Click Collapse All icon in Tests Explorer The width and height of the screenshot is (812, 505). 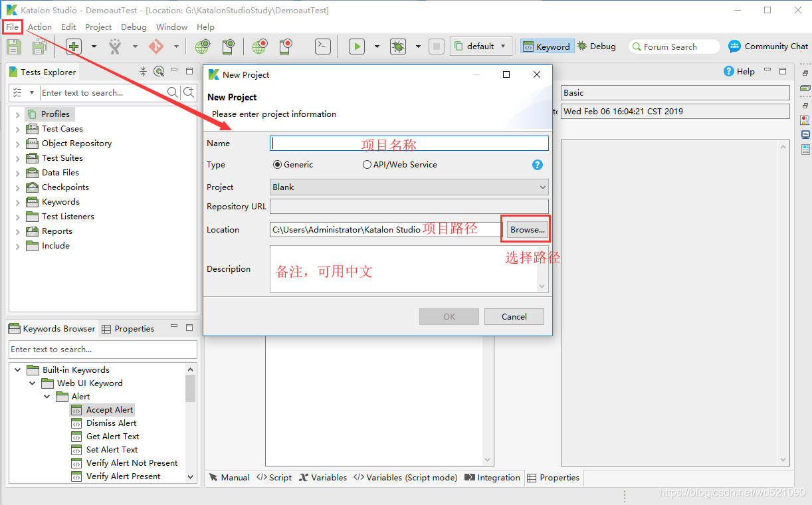(x=143, y=72)
